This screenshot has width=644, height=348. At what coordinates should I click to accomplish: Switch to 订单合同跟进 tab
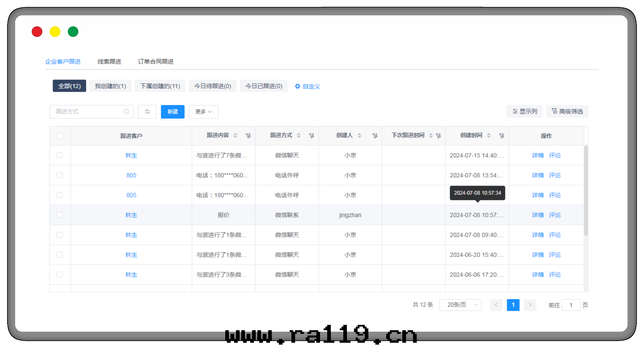156,62
